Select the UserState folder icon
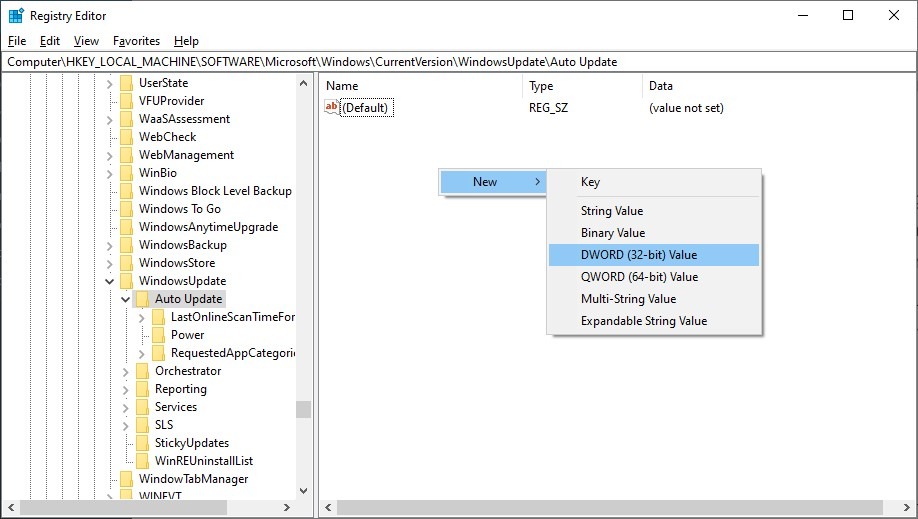Viewport: 918px width, 519px height. 126,83
